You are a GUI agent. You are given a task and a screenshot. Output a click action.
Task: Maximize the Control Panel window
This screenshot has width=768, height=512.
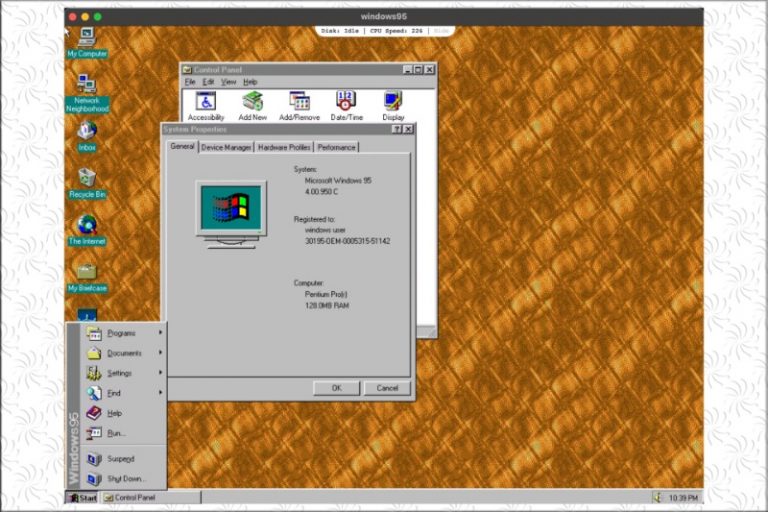point(418,70)
